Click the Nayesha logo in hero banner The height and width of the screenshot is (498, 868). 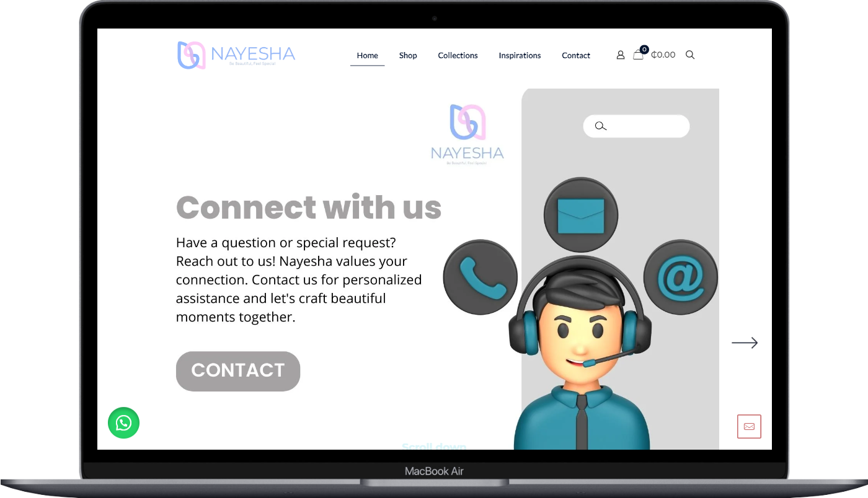[467, 134]
